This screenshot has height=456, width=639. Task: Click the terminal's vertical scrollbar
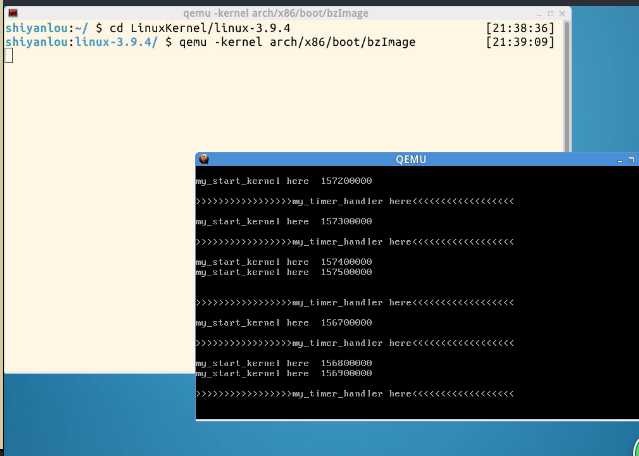pyautogui.click(x=566, y=86)
